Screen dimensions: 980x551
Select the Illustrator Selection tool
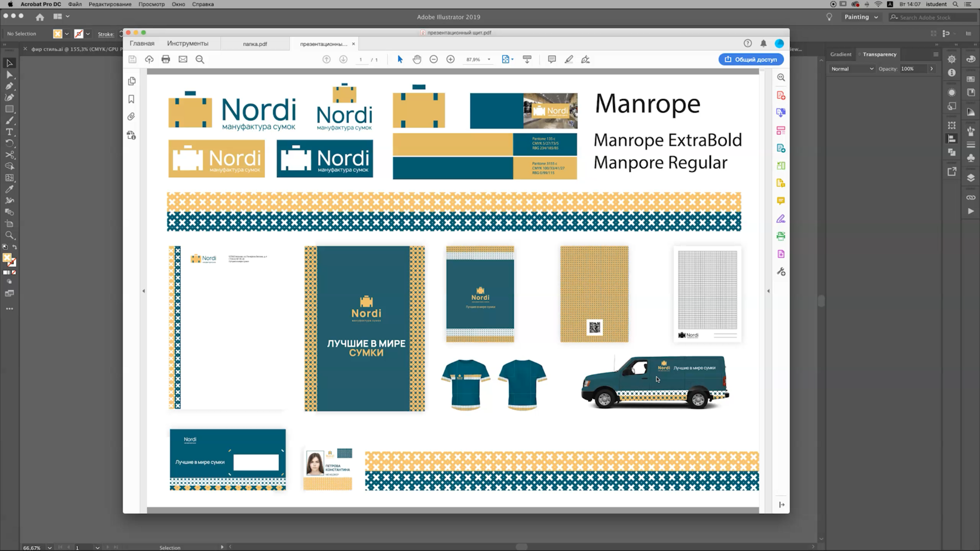pos(9,63)
